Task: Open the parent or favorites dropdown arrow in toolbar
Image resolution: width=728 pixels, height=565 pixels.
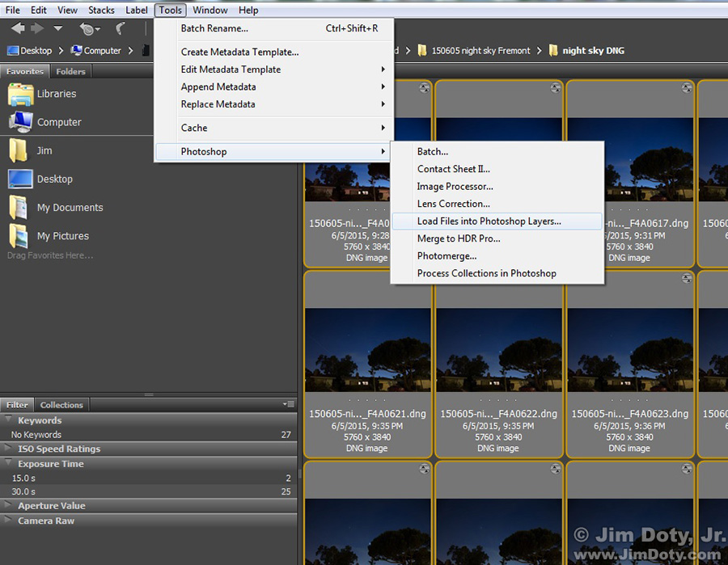Action: click(57, 28)
